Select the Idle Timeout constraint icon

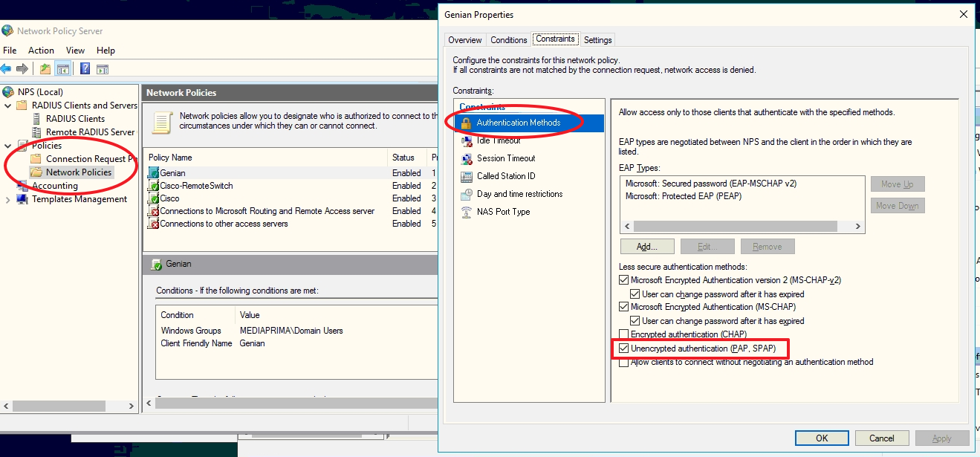467,140
